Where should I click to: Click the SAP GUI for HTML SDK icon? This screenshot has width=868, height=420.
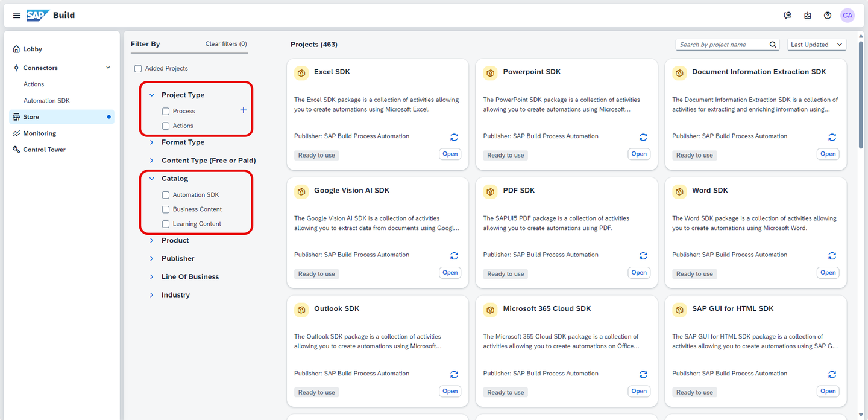click(680, 310)
